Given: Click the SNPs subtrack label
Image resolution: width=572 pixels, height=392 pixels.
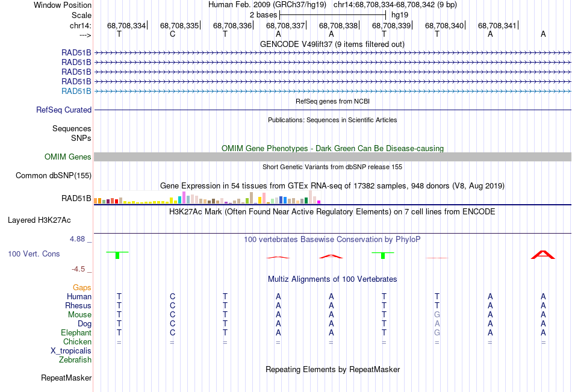Looking at the screenshot, I should tap(81, 138).
